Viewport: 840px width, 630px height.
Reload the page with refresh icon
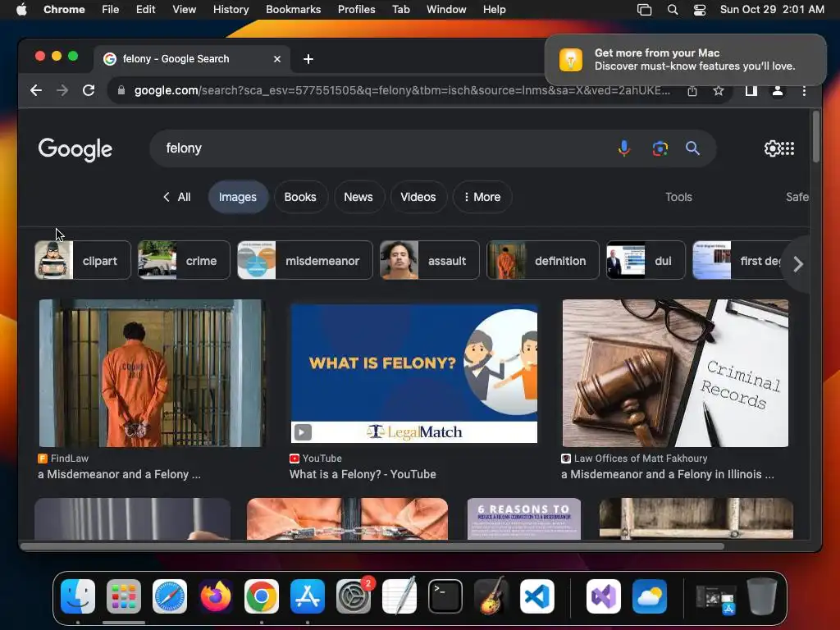[89, 90]
